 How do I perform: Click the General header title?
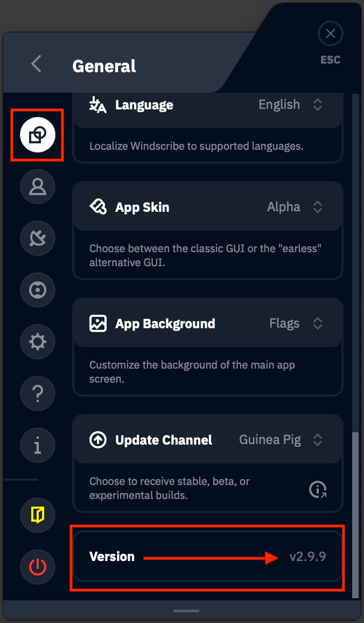pos(103,66)
